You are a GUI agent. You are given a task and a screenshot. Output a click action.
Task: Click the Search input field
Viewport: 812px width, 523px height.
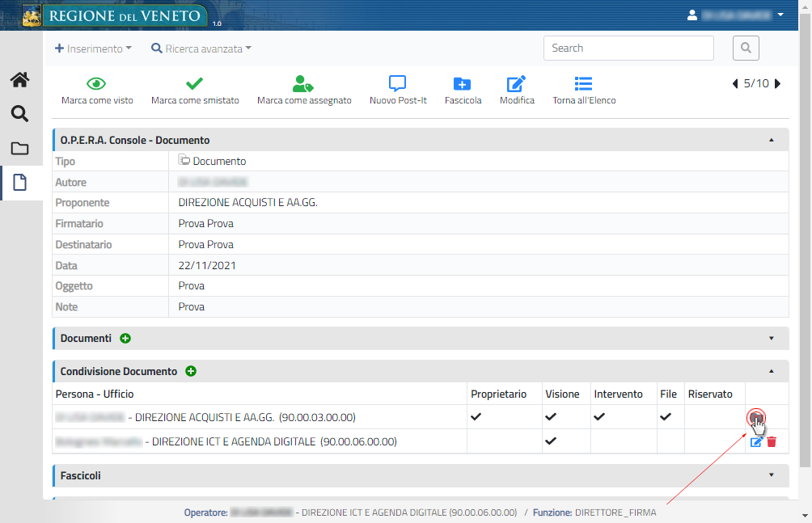pos(628,49)
